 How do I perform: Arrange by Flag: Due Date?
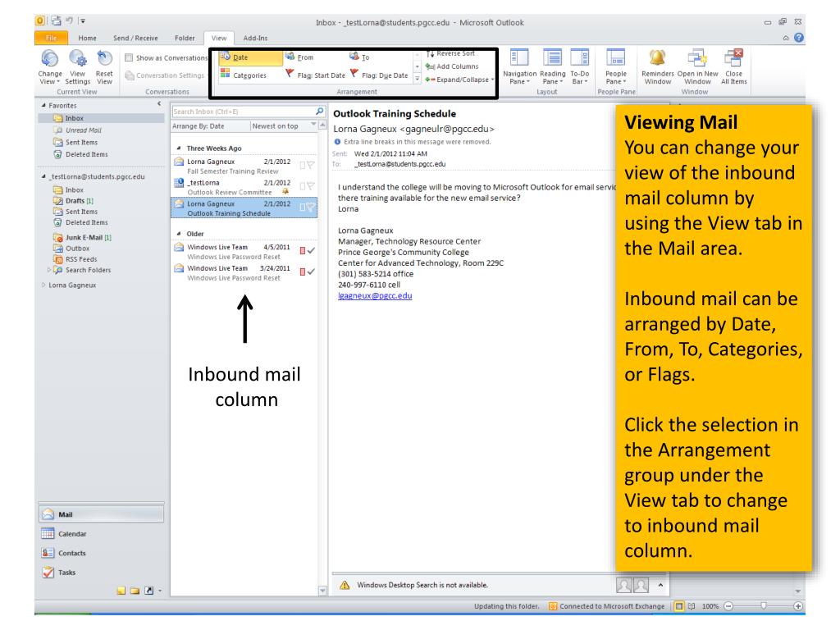click(379, 75)
